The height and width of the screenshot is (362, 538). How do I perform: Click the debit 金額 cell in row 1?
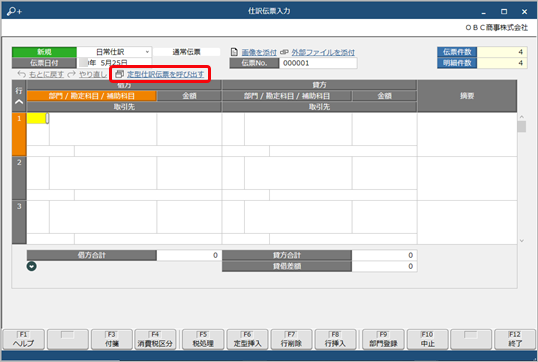pyautogui.click(x=189, y=129)
